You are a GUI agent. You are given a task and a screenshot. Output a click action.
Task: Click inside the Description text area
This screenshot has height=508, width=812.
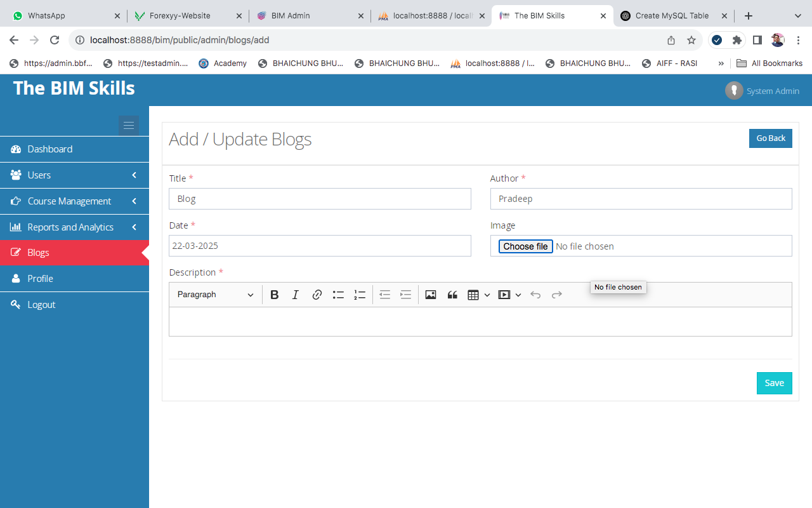(480, 322)
